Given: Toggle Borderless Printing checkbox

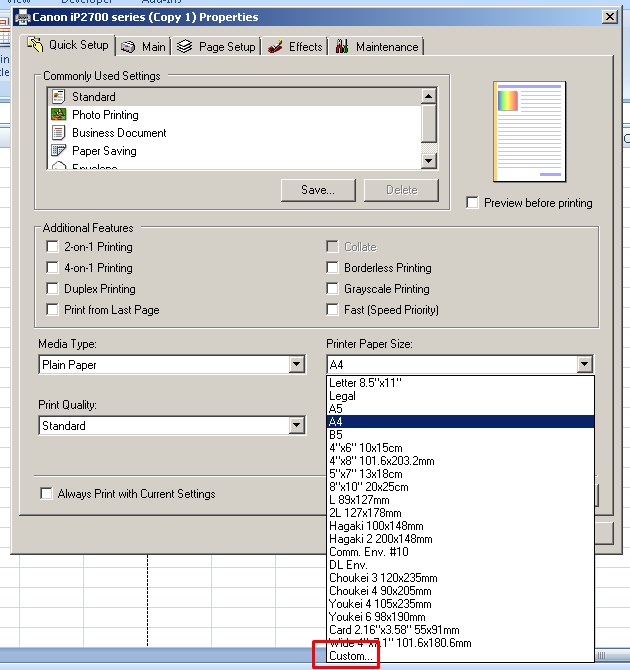Looking at the screenshot, I should pos(332,267).
